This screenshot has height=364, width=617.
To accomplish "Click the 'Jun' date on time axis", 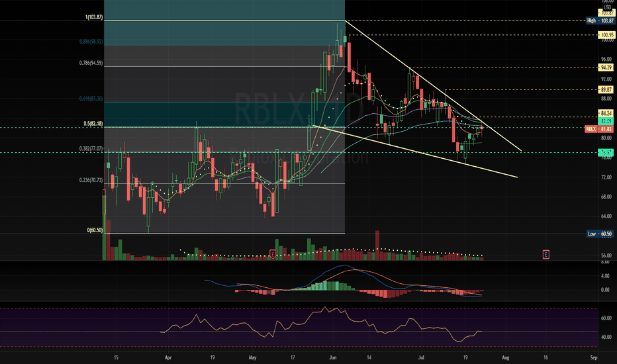I will (x=333, y=357).
